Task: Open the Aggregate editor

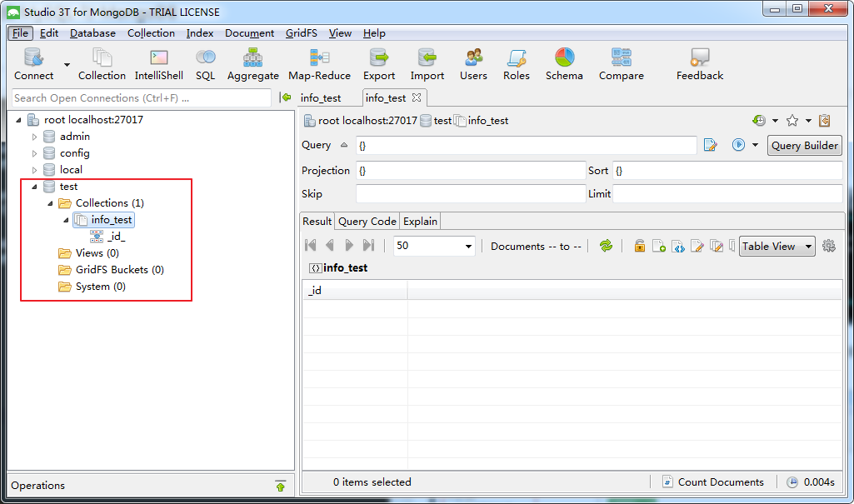Action: pos(252,63)
